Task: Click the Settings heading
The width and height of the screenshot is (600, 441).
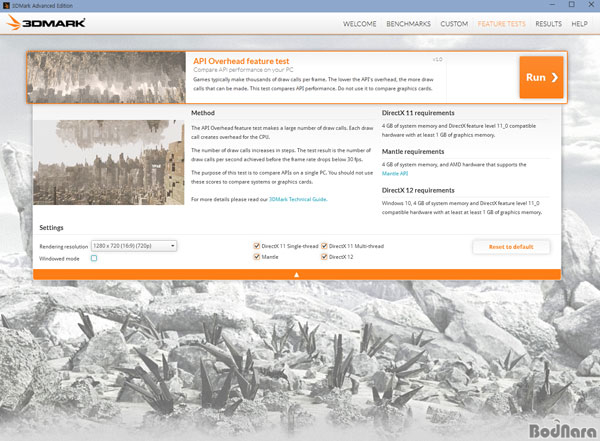Action: (51, 228)
